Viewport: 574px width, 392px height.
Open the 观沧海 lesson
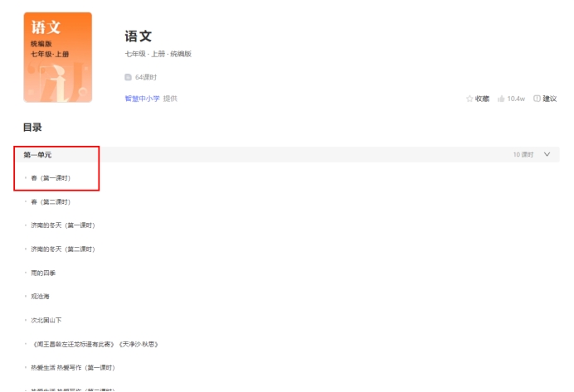(41, 296)
